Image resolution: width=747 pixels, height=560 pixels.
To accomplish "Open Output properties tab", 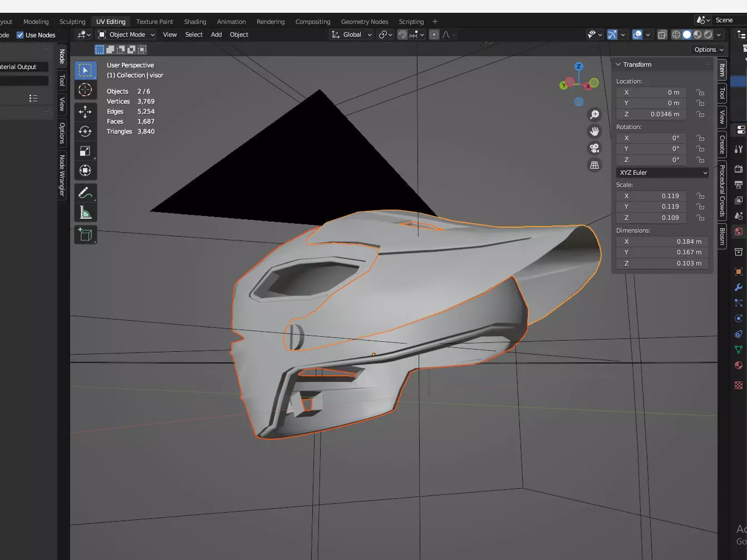I will (x=739, y=185).
